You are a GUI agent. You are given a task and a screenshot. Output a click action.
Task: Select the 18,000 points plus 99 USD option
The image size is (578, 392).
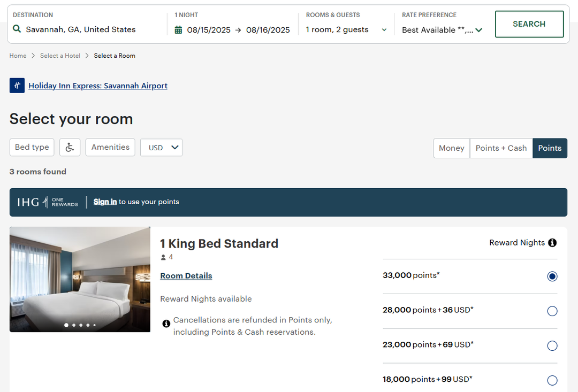[x=552, y=380]
